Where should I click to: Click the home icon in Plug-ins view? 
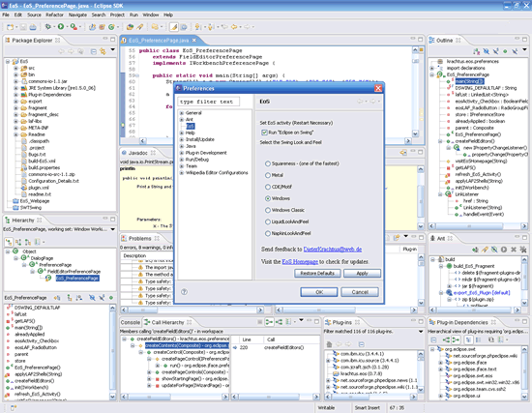click(x=329, y=344)
